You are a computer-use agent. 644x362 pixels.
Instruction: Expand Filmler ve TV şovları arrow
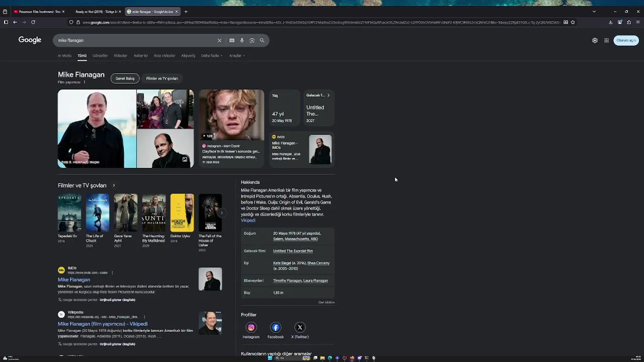tap(114, 186)
